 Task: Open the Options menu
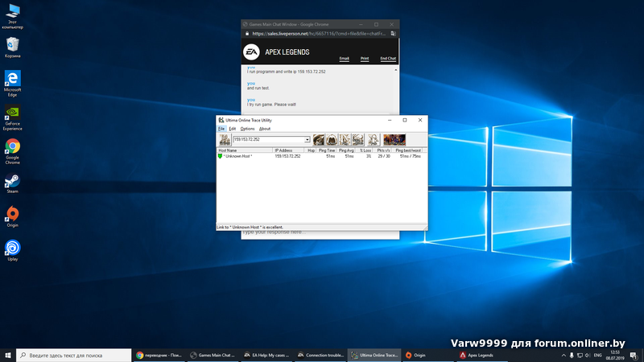coord(247,129)
